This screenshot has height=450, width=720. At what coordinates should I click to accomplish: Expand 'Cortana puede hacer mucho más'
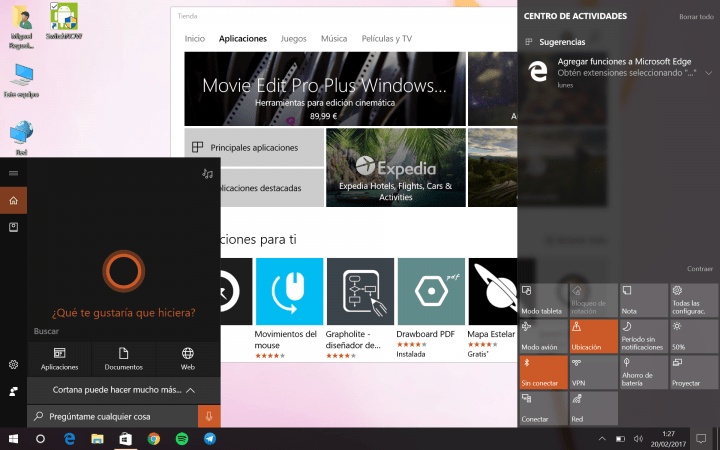coord(124,390)
